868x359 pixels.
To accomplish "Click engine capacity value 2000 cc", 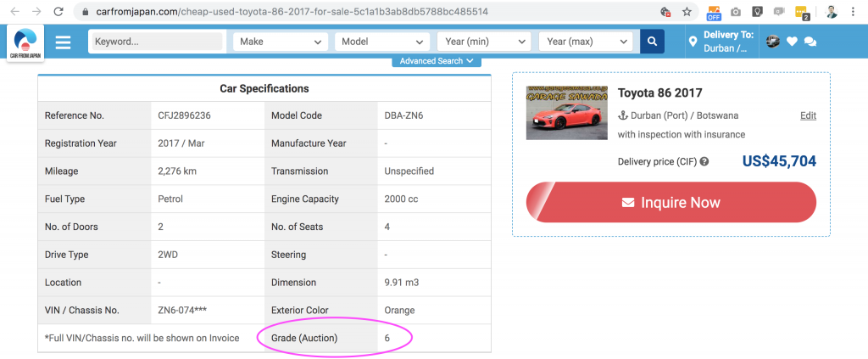I will pyautogui.click(x=401, y=199).
